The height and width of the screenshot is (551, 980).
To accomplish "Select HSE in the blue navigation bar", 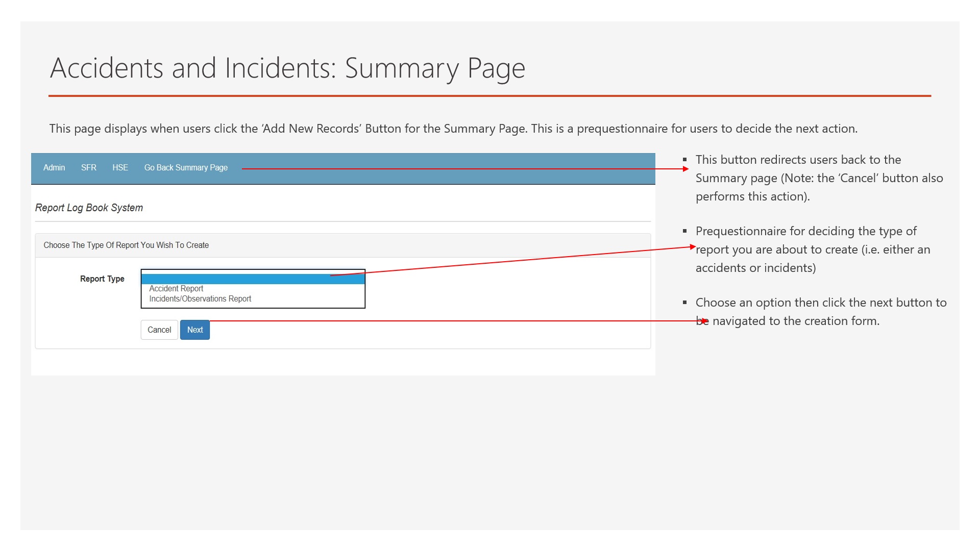I will pos(120,168).
